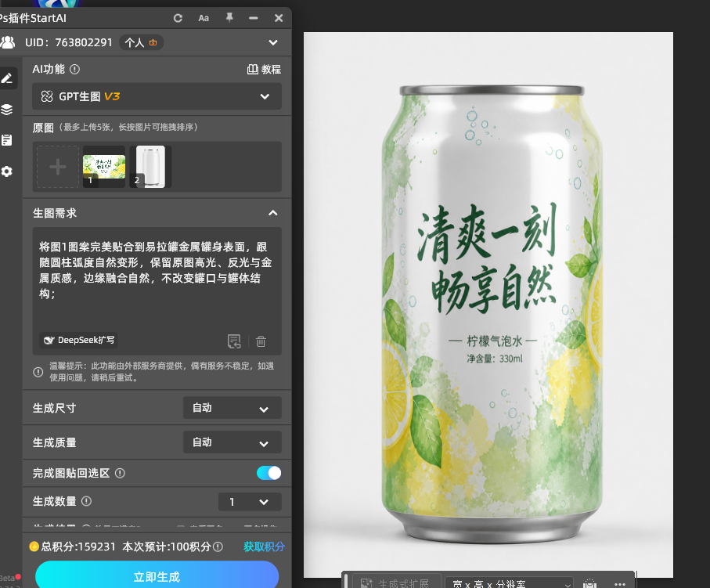Click info icon beside 生成数量
Screen dimensions: 710x588
click(86, 501)
